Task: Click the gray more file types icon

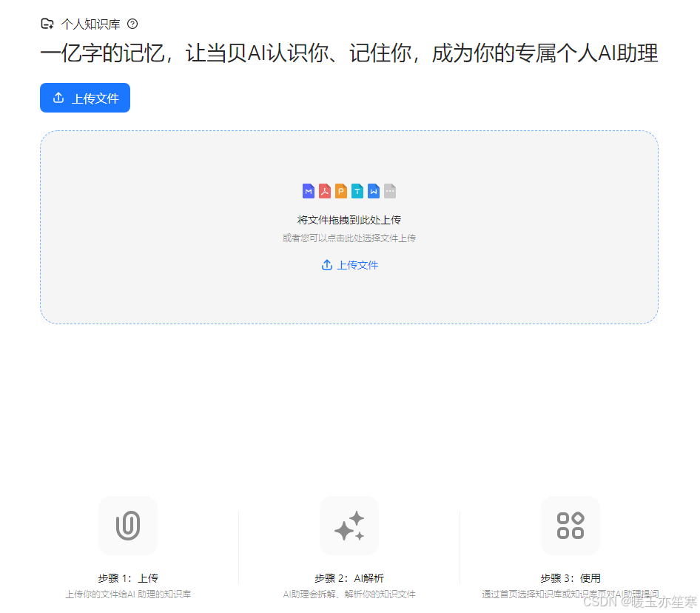Action: tap(390, 191)
